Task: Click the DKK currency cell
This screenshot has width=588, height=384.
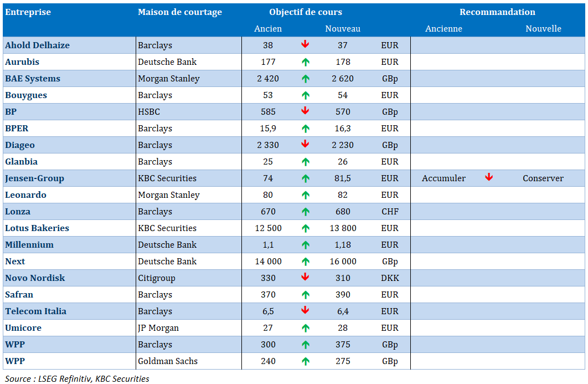Action: coord(390,278)
